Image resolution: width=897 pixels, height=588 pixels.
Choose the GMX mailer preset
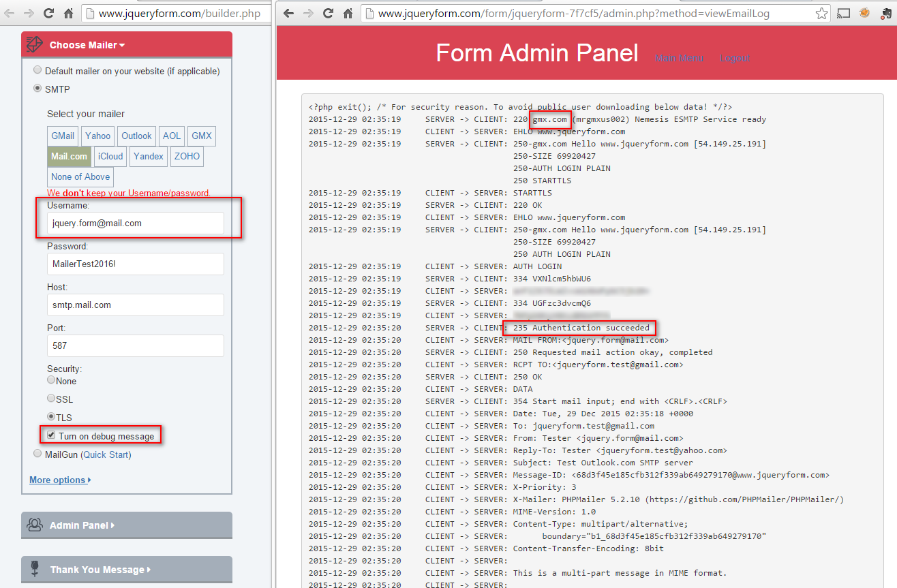[x=202, y=136]
